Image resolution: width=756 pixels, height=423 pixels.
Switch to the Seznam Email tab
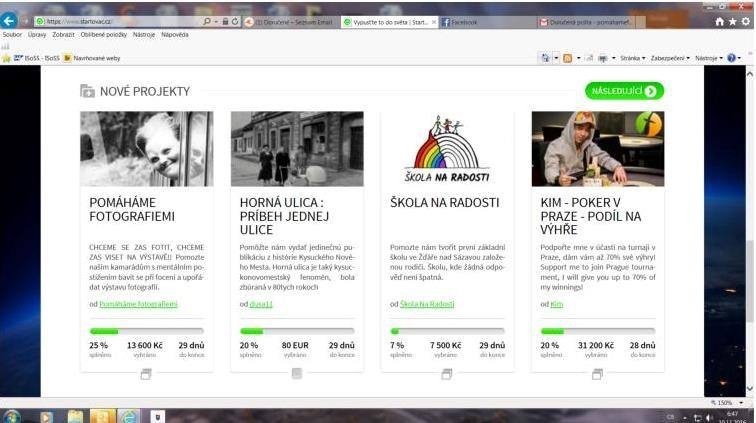click(291, 22)
